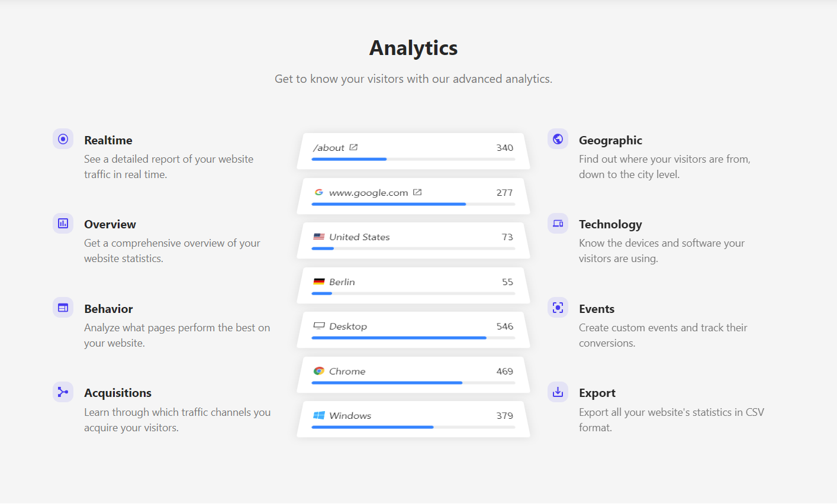837x504 pixels.
Task: Click the Geographic globe icon
Action: [557, 138]
